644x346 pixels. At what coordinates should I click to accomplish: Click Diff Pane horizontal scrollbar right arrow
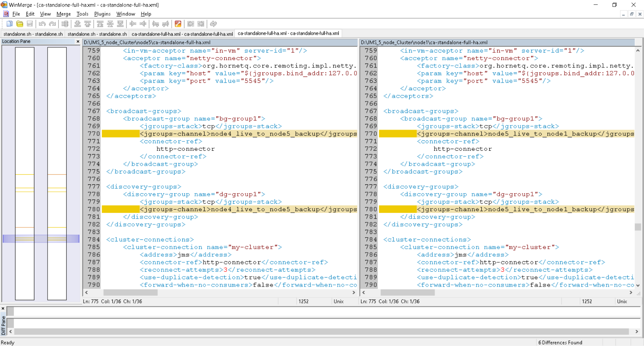pos(637,331)
